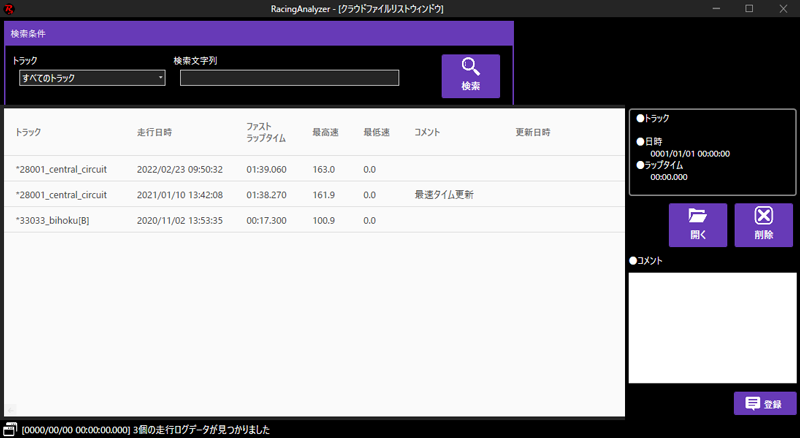
Task: Click the magnifier 検索 search button
Action: click(x=470, y=76)
